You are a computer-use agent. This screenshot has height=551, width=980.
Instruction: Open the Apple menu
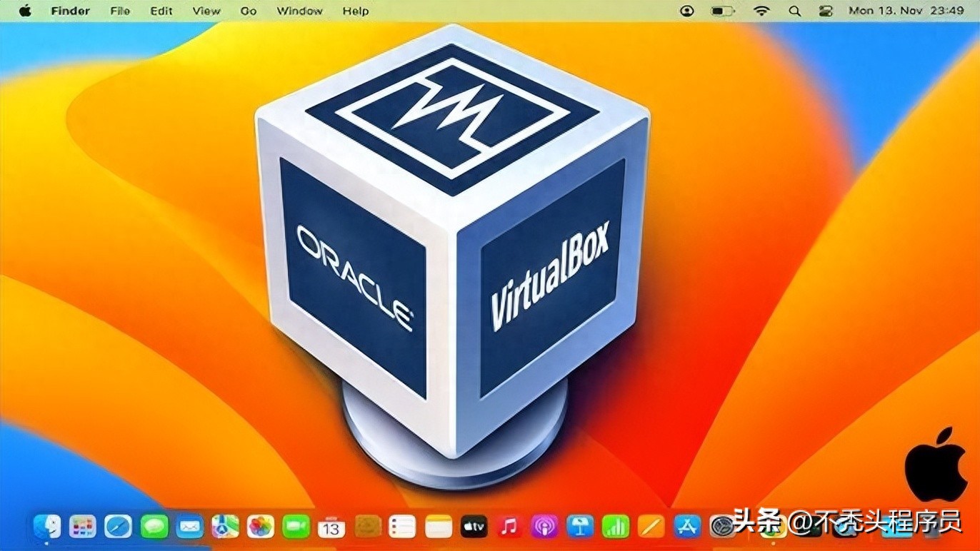(x=26, y=11)
